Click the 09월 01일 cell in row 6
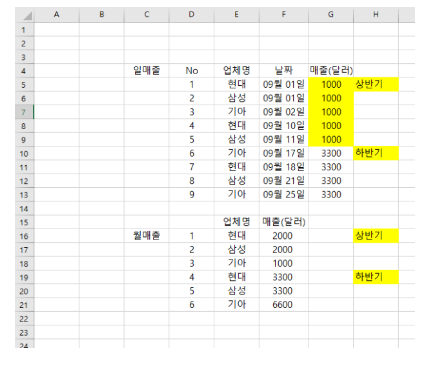 click(x=284, y=98)
